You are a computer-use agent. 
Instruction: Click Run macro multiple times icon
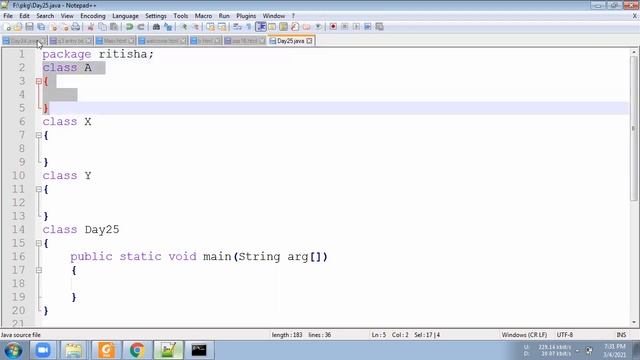pos(367,27)
